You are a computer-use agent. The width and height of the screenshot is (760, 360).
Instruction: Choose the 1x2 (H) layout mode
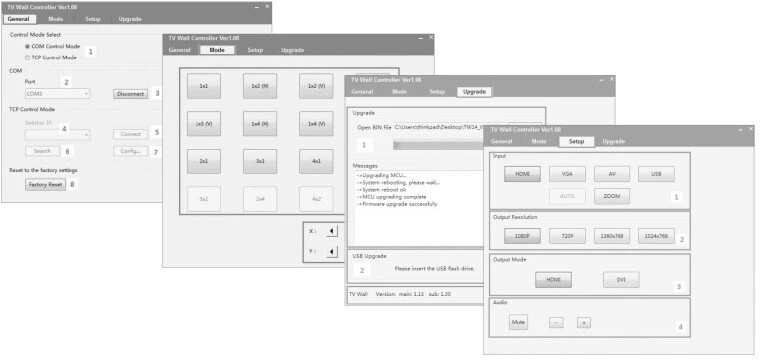point(260,86)
